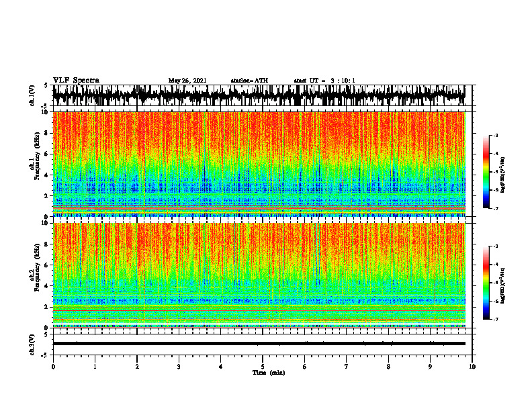Click time axis tick label '0'
Screen dimensions: 532x411
[53, 367]
